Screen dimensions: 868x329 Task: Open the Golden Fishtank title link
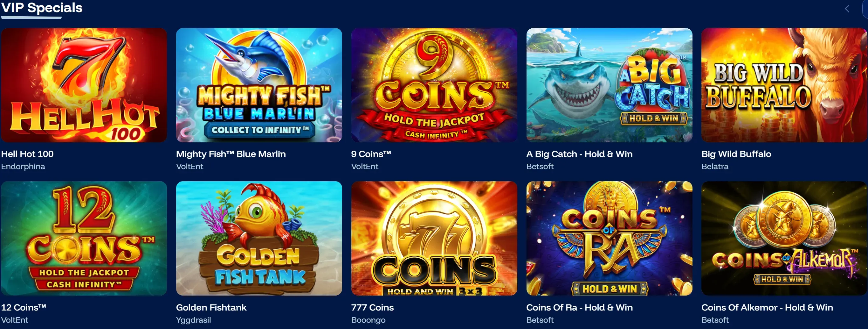click(x=211, y=307)
